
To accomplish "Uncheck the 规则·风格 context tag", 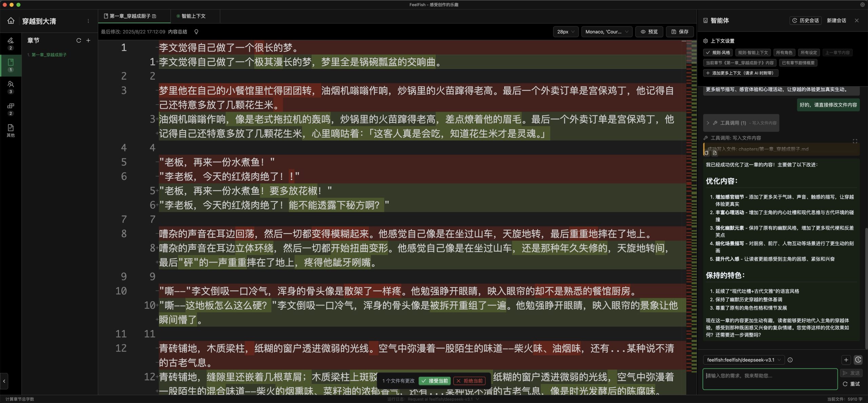I will click(x=718, y=53).
